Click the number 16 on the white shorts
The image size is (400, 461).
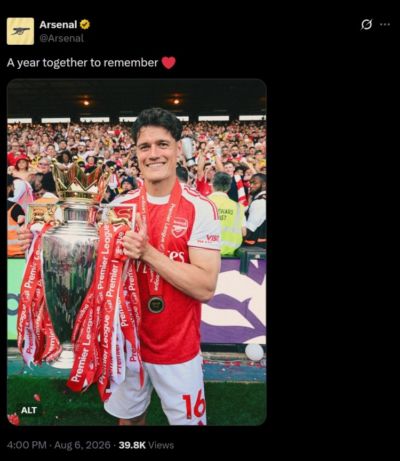[x=194, y=404]
